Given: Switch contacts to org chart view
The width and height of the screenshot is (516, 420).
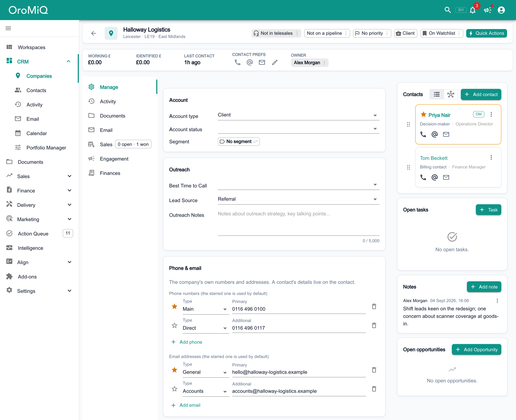Looking at the screenshot, I should pos(451,94).
